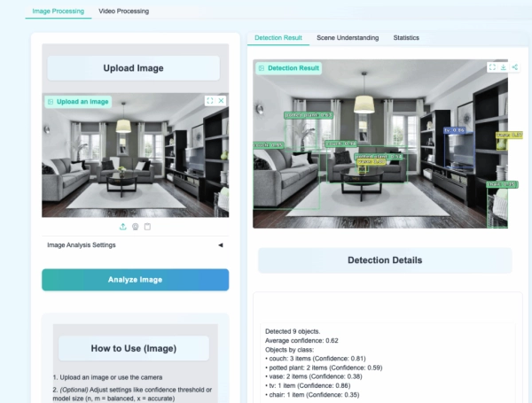Switch to the Video Processing tab
Image resolution: width=532 pixels, height=403 pixels.
(x=125, y=12)
